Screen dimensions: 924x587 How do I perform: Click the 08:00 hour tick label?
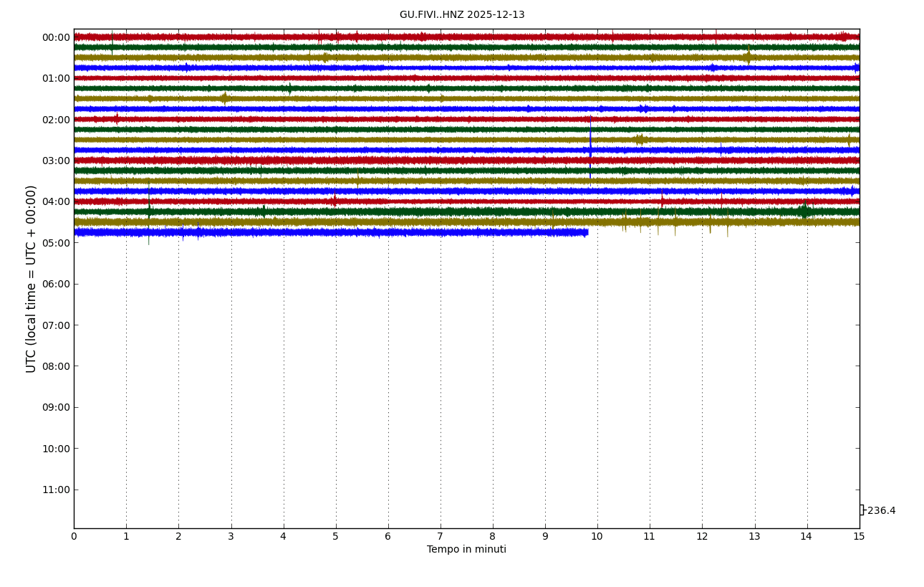[56, 366]
